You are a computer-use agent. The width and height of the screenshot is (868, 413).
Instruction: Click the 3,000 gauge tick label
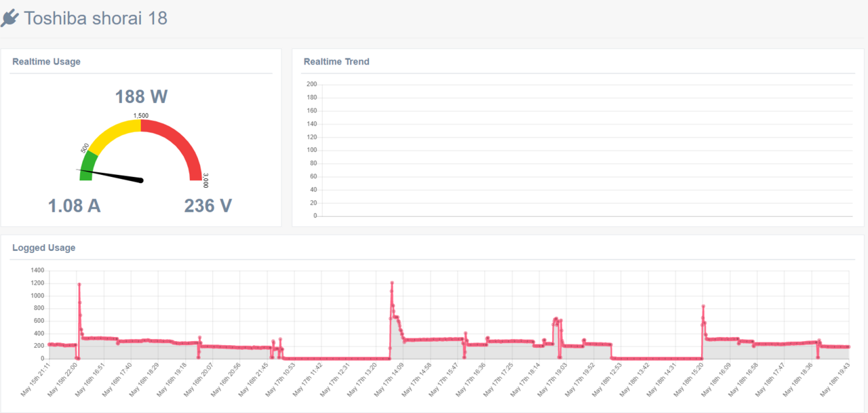click(205, 182)
